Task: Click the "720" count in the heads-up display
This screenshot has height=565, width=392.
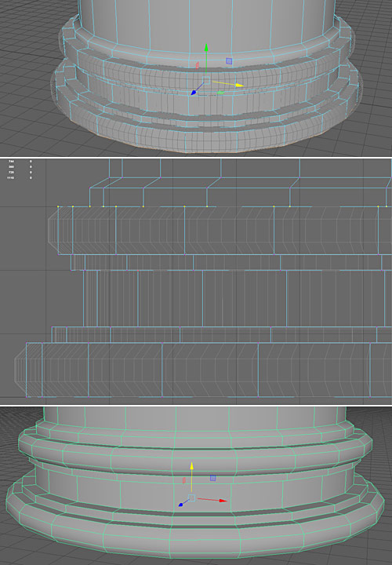Action: click(12, 172)
